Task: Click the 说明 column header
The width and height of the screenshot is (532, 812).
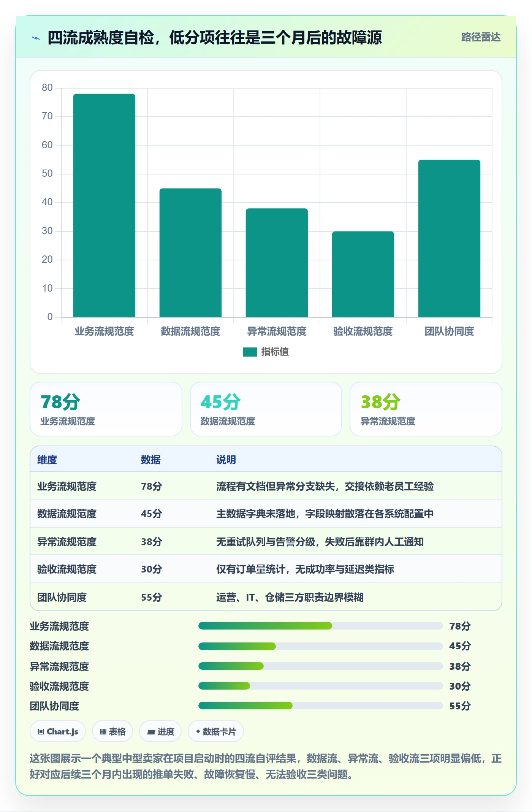Action: pyautogui.click(x=226, y=460)
